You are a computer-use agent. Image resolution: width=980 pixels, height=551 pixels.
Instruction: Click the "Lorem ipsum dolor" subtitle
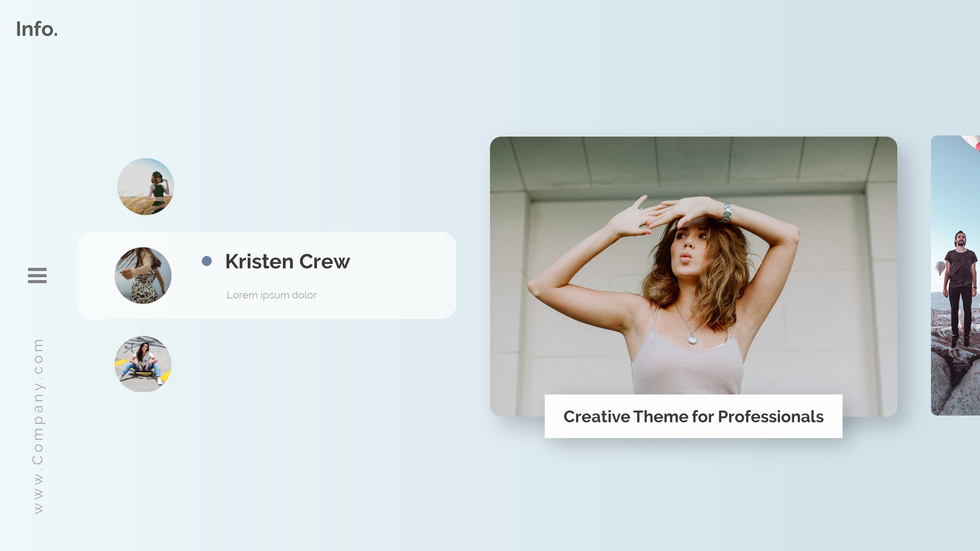click(x=271, y=295)
